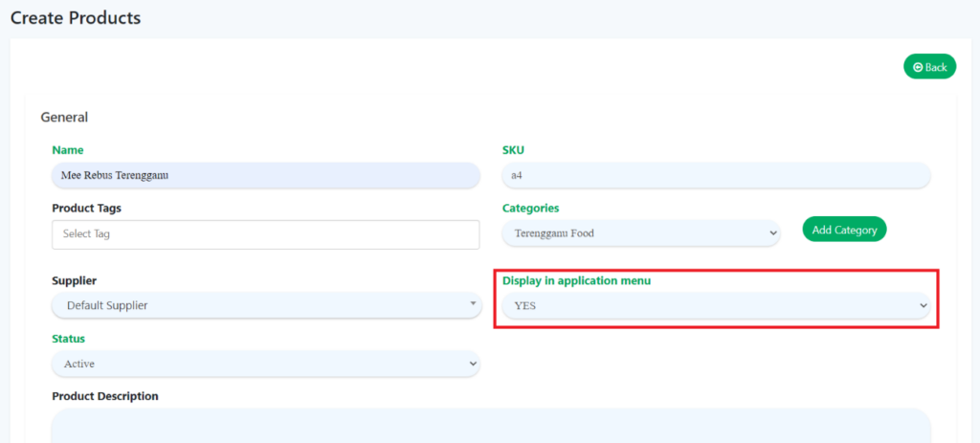The image size is (980, 443).
Task: Click the Name field label
Action: pos(68,150)
